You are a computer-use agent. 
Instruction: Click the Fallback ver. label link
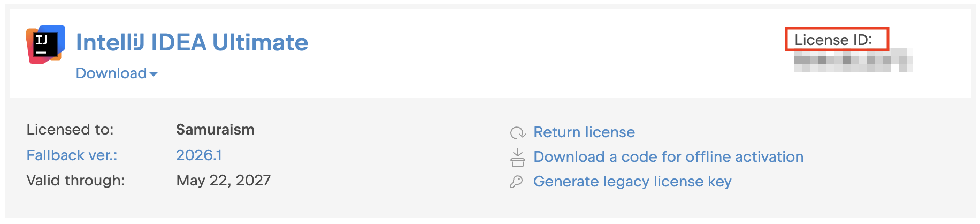click(x=72, y=155)
